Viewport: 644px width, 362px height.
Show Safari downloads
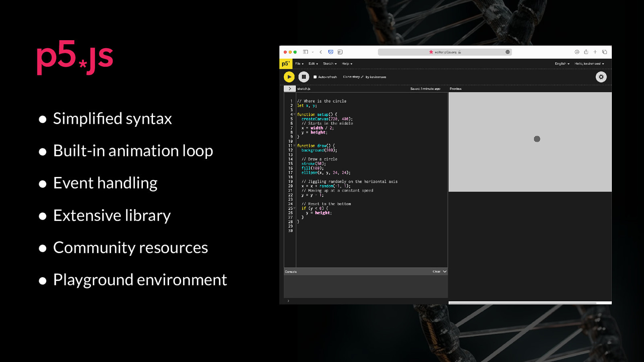coord(577,52)
